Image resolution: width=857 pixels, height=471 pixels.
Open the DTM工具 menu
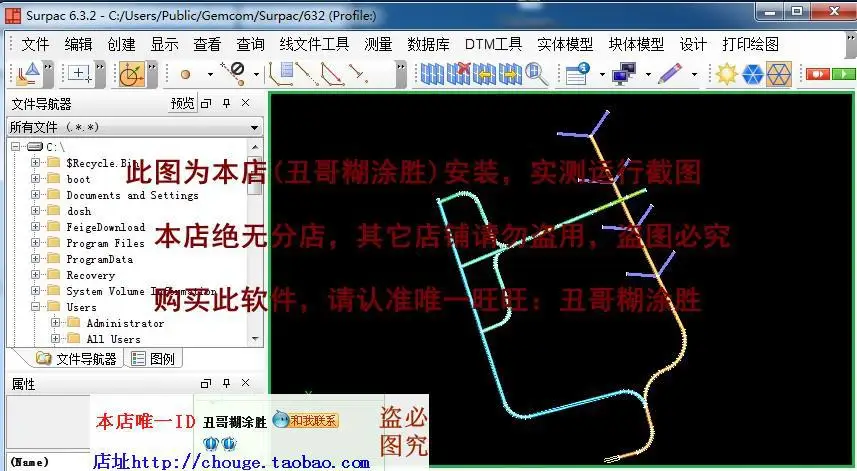pos(493,44)
